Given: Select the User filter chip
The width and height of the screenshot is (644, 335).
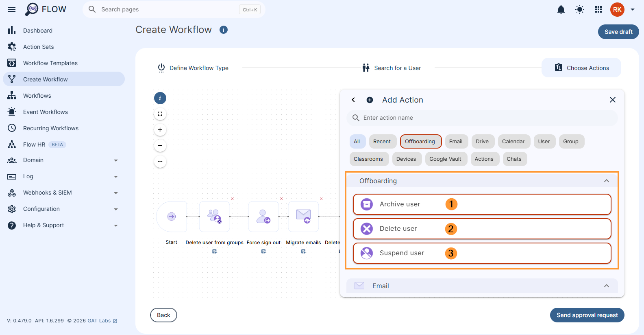Looking at the screenshot, I should pos(544,142).
